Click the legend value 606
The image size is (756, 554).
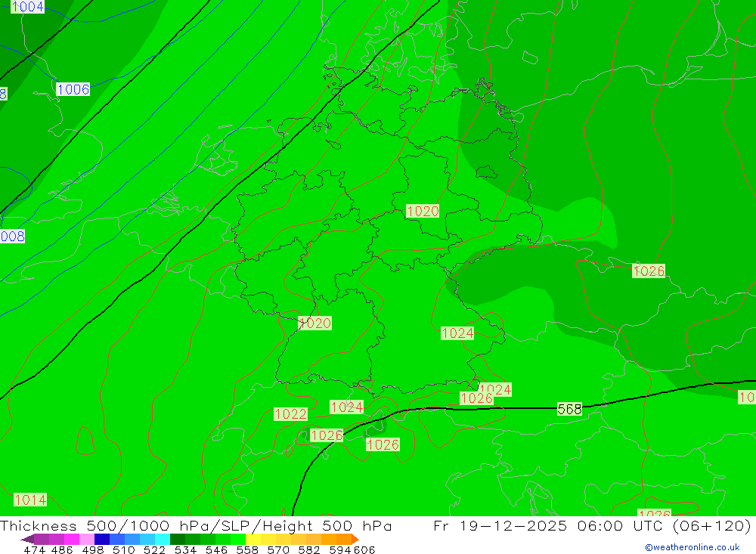pyautogui.click(x=364, y=549)
